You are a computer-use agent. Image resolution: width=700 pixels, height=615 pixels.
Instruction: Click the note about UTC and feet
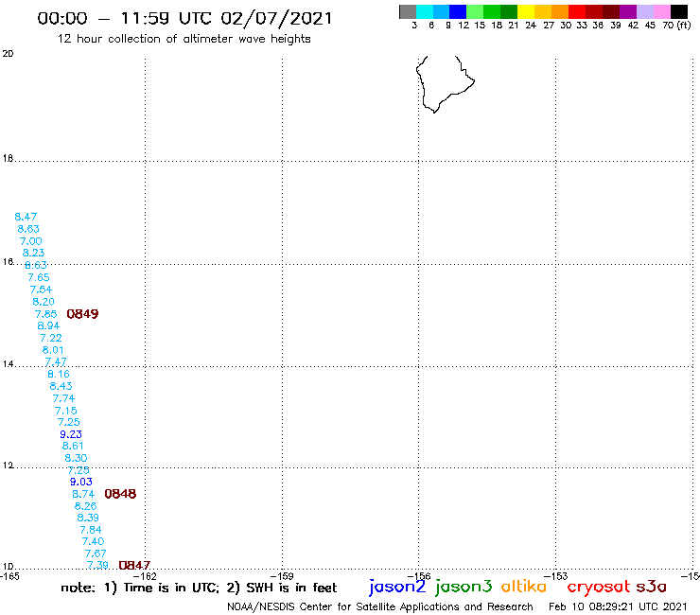pyautogui.click(x=199, y=588)
